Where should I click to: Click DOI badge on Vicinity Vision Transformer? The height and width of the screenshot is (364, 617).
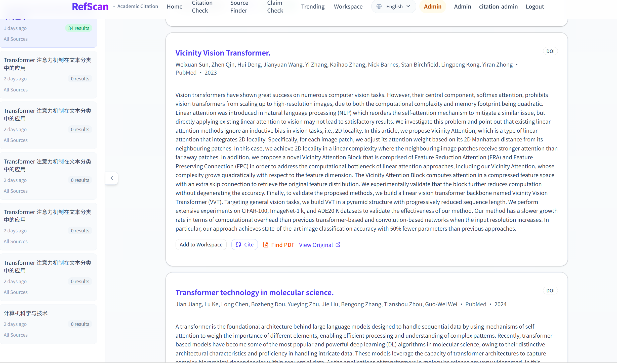point(550,51)
